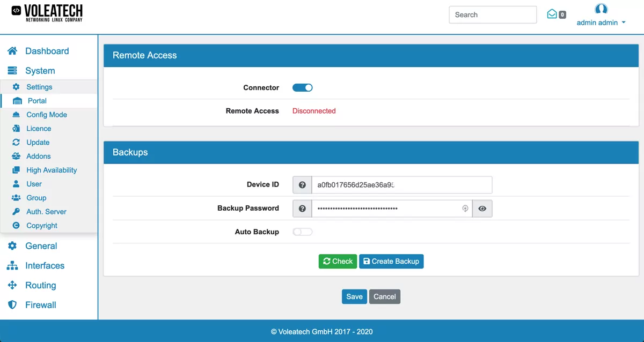Screen dimensions: 644x342
Task: Click the Dashboard home icon in sidebar
Action: (12, 51)
